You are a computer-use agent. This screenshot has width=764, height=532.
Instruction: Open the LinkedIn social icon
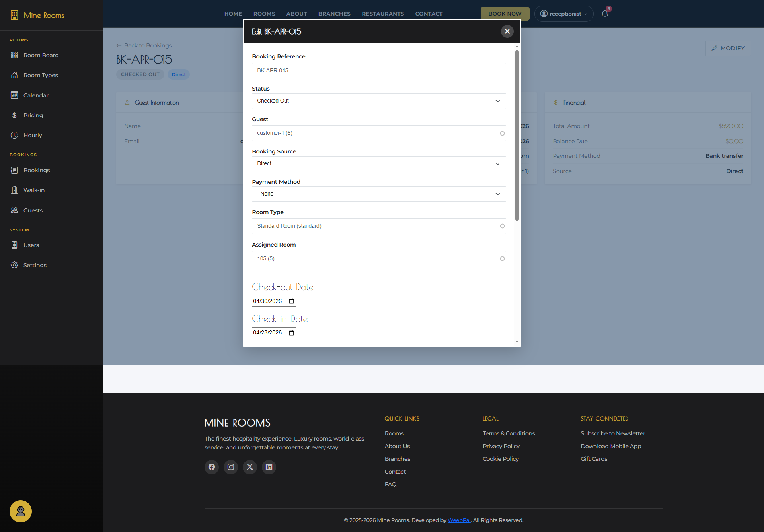pos(269,467)
